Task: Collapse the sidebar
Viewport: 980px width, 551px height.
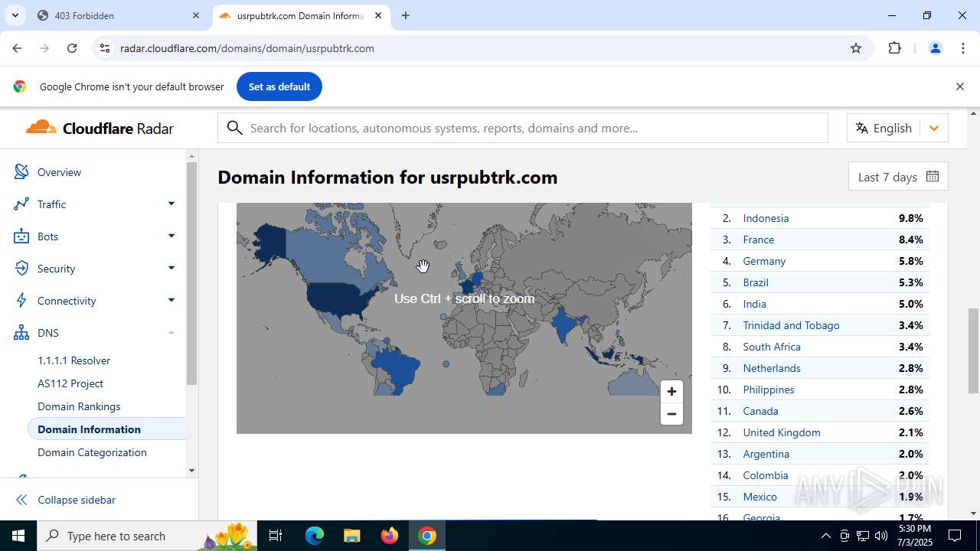Action: click(64, 500)
